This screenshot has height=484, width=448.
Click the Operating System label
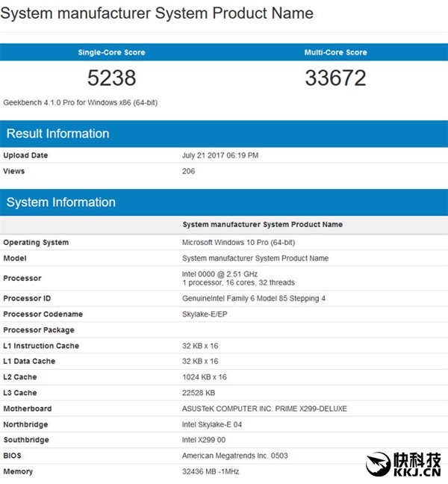pos(36,242)
